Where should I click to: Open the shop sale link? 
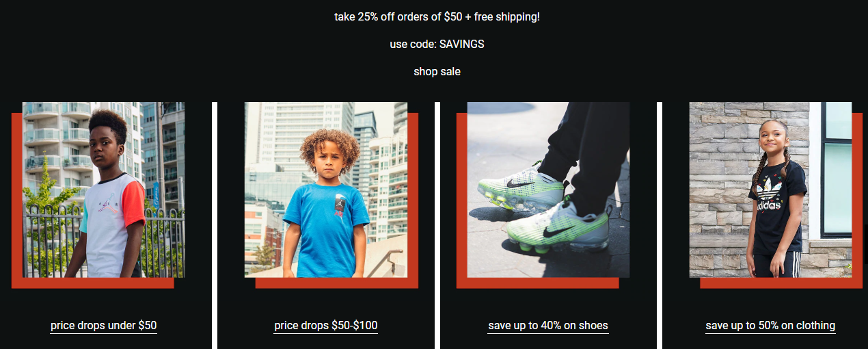click(x=437, y=71)
